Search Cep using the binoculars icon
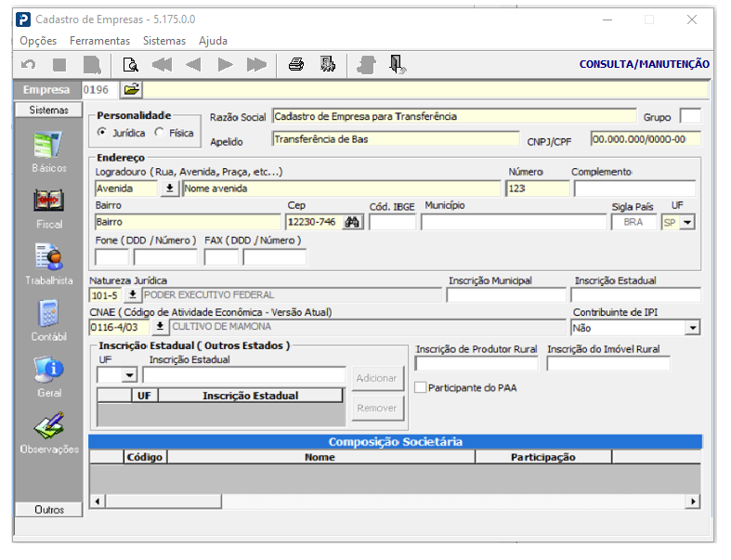 352,223
